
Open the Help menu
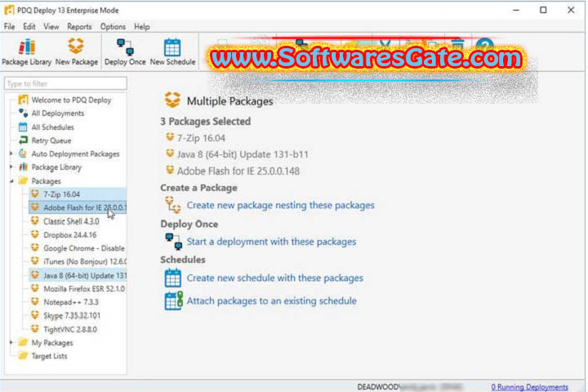(142, 27)
